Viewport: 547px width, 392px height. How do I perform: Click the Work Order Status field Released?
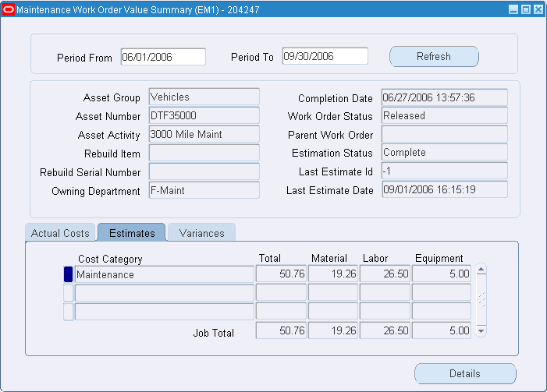pos(445,115)
